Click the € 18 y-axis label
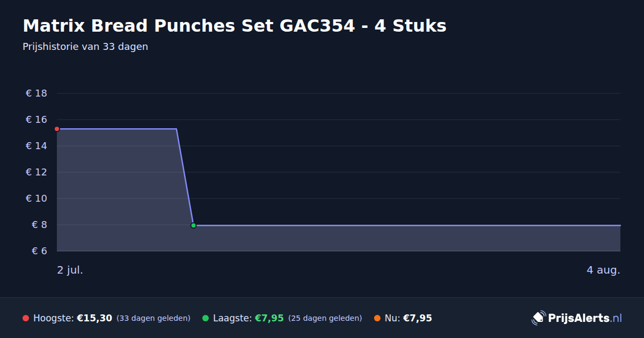Image resolution: width=644 pixels, height=338 pixels. pos(36,93)
